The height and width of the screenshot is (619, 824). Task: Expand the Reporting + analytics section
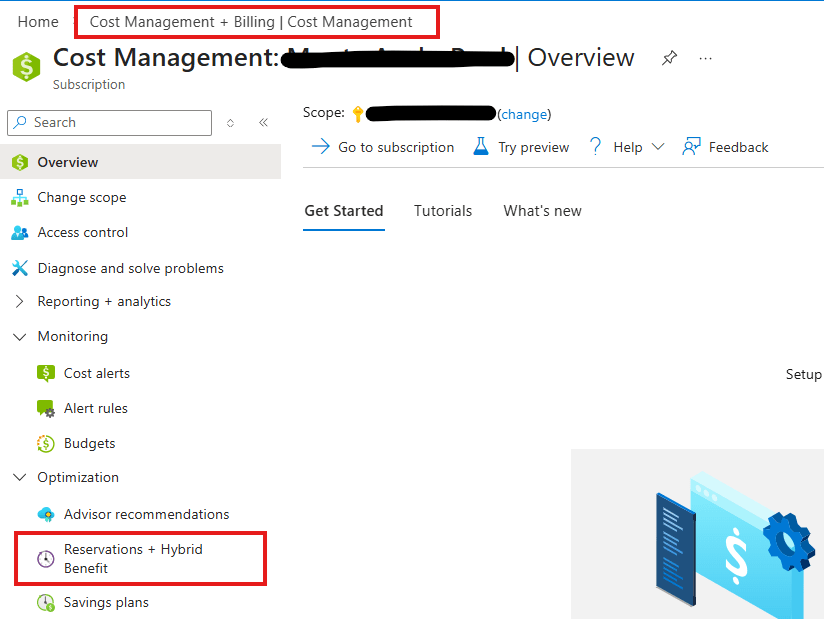click(x=19, y=301)
